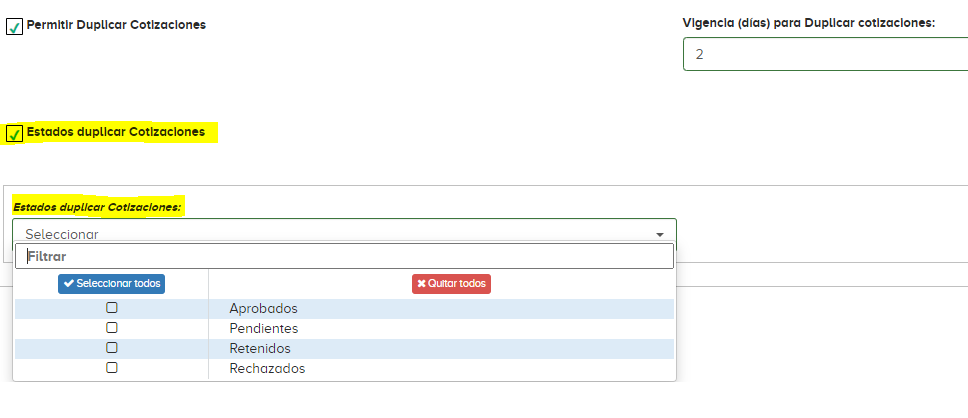Click the Seleccionar todos button
968x418 pixels.
tap(112, 284)
